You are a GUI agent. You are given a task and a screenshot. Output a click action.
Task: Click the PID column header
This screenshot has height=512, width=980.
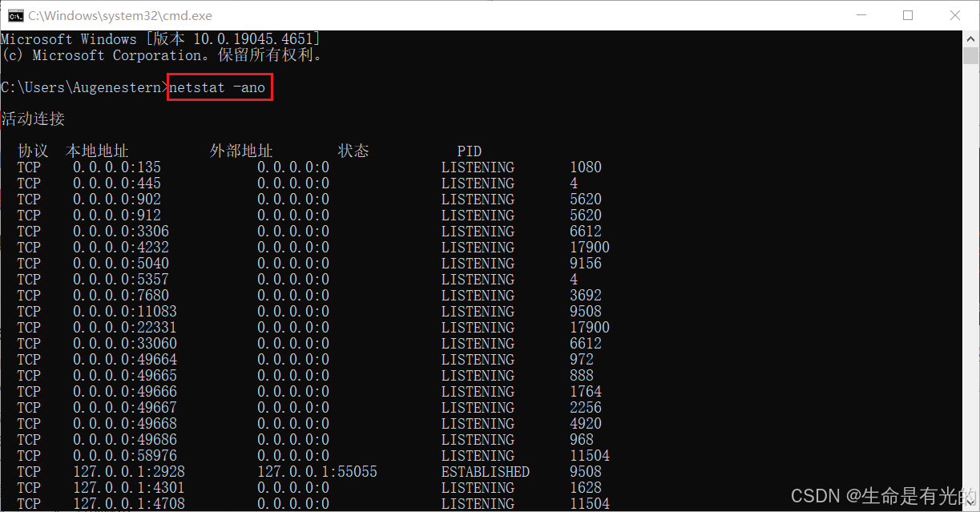point(470,151)
